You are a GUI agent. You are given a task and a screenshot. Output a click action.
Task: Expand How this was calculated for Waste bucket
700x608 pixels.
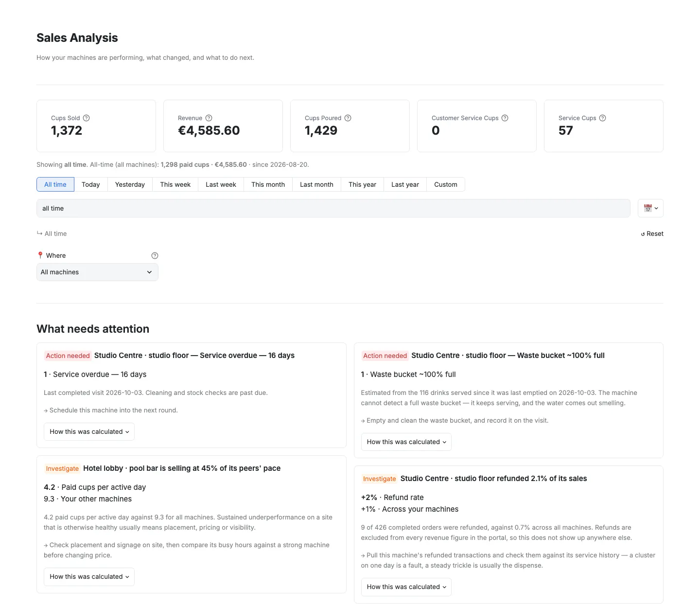(x=406, y=442)
